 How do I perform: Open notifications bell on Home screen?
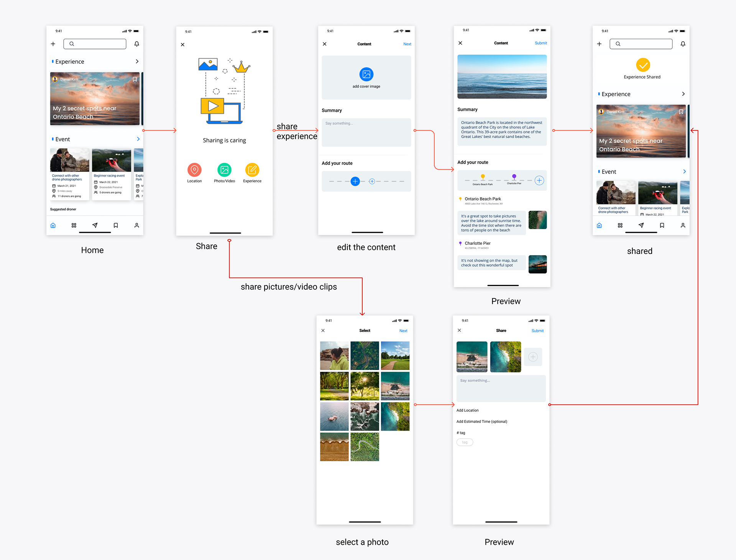[x=136, y=44]
